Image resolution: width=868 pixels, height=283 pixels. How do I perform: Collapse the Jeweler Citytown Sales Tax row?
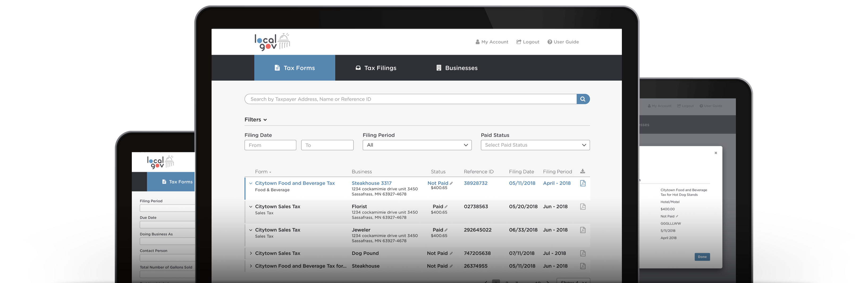(251, 230)
